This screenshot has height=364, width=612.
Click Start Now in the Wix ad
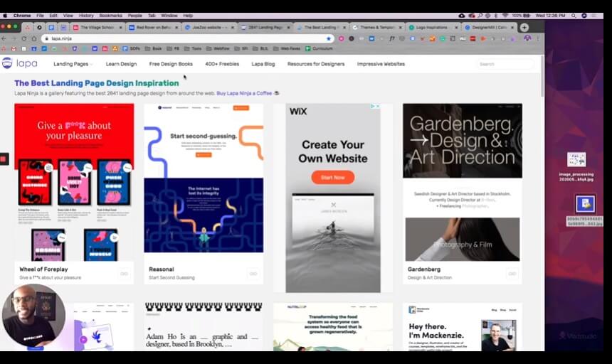pyautogui.click(x=332, y=177)
